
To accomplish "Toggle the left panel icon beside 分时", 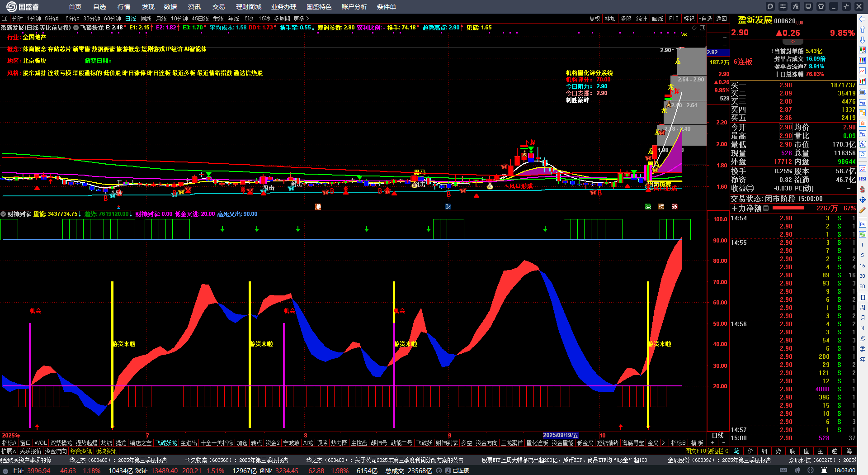I will pyautogui.click(x=5, y=19).
